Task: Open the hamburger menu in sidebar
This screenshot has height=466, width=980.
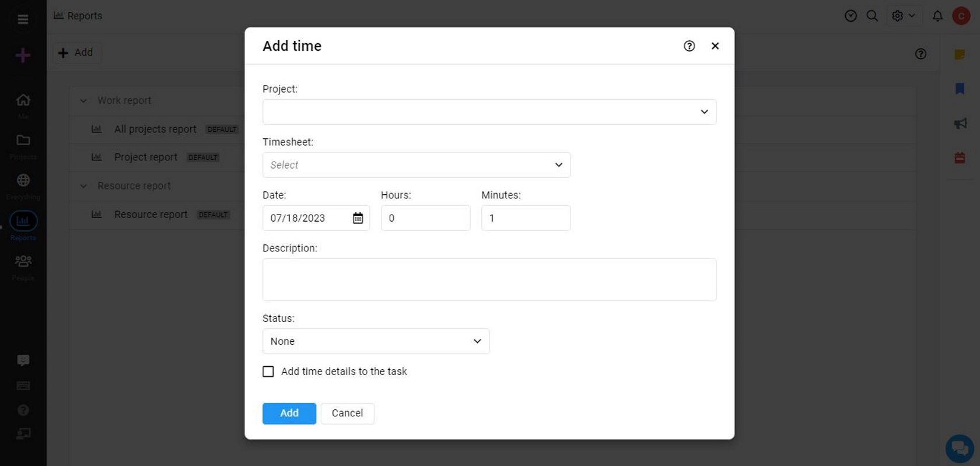Action: tap(23, 19)
